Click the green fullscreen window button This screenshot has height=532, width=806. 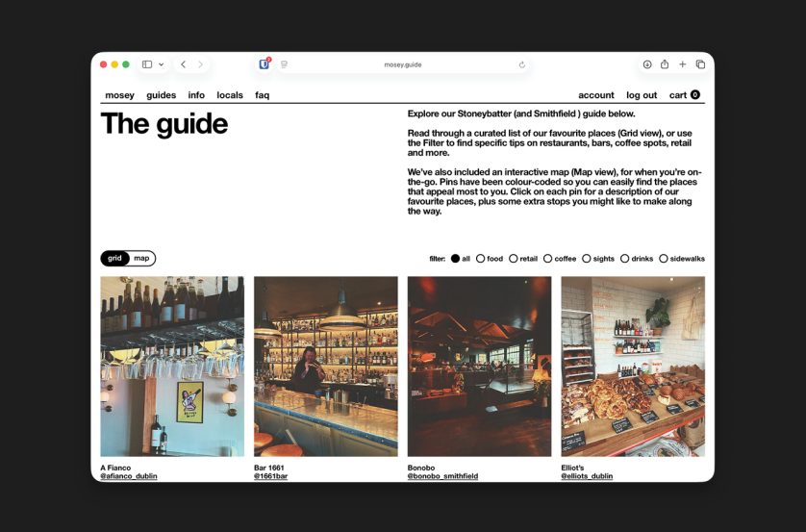[126, 64]
